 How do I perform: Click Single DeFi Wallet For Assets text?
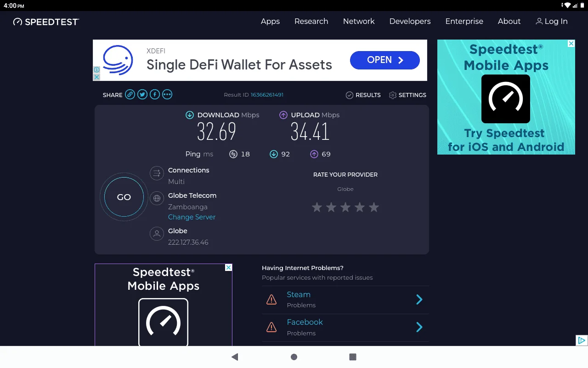tap(239, 65)
